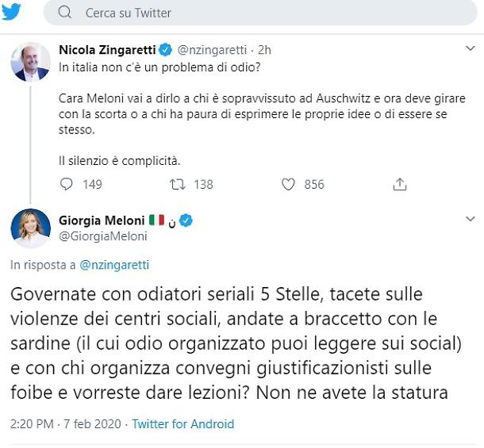Click Giorgia Meloni's profile picture
Image resolution: width=484 pixels, height=448 pixels.
click(x=31, y=230)
